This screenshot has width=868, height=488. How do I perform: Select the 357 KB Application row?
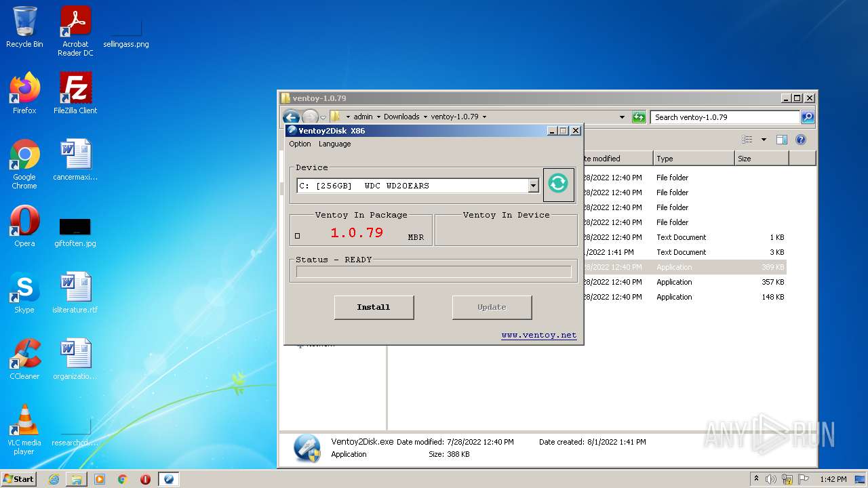684,282
